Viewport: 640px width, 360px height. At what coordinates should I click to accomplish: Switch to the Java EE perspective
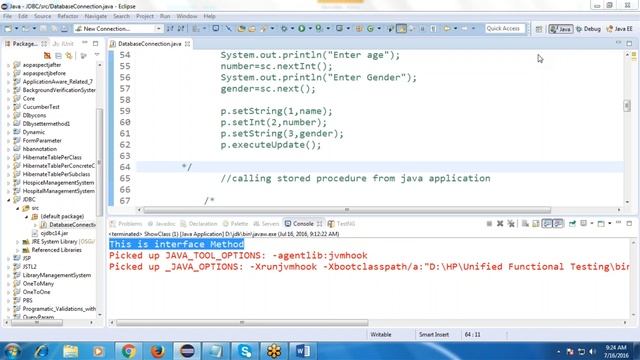click(x=620, y=29)
